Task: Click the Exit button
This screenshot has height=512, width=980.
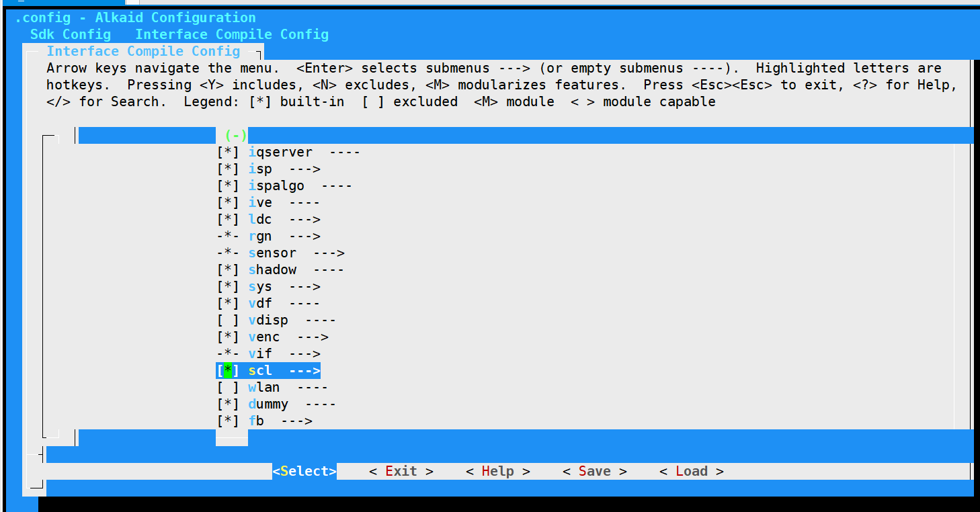Action: (401, 472)
